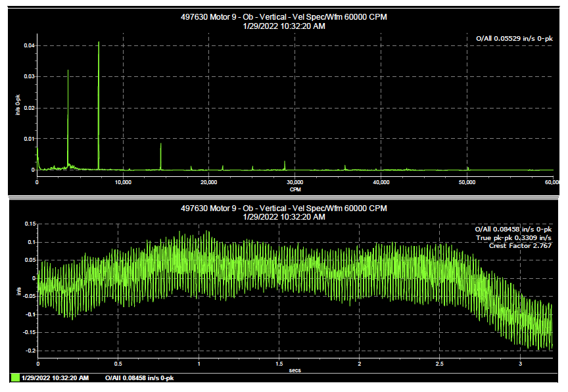568x392 pixels.
Task: Click the waveform plot title Motor 9 Vertical
Action: [x=284, y=208]
